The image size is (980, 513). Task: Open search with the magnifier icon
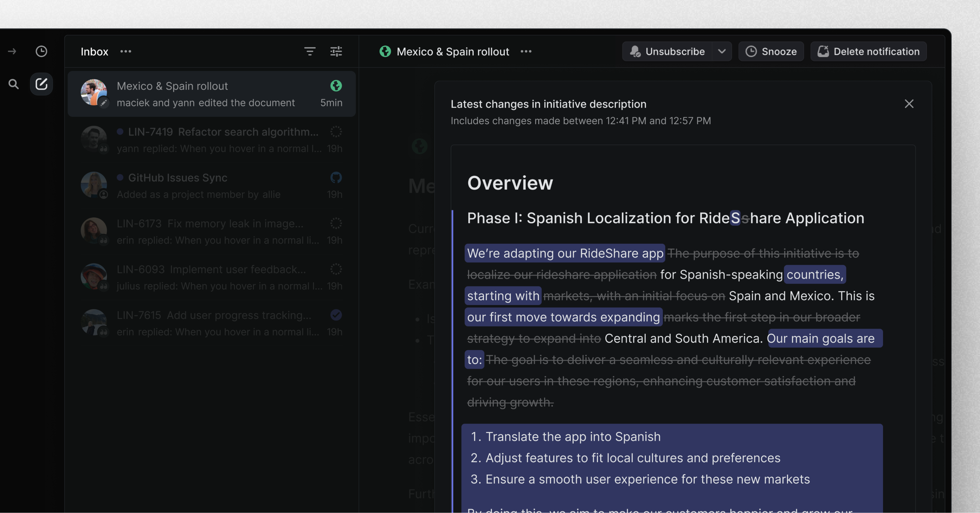tap(14, 84)
